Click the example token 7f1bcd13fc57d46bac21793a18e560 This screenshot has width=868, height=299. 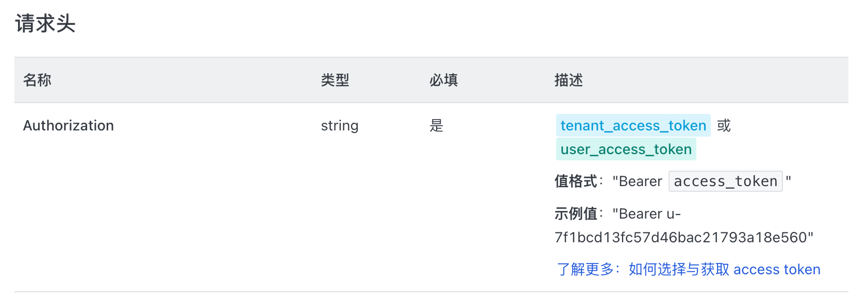pos(681,237)
